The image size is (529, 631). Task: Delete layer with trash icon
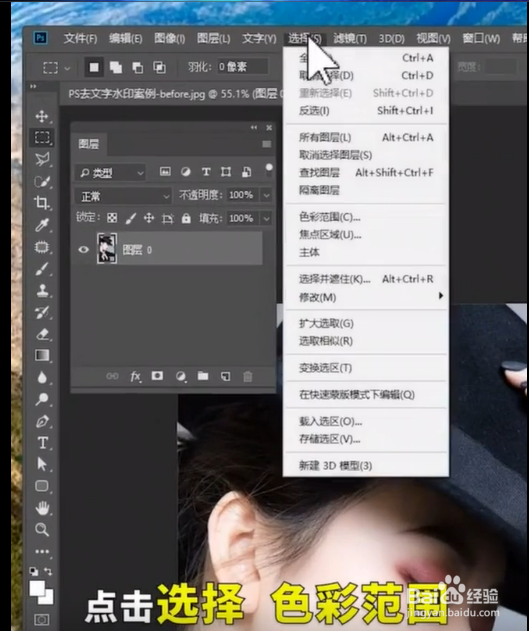(x=247, y=376)
